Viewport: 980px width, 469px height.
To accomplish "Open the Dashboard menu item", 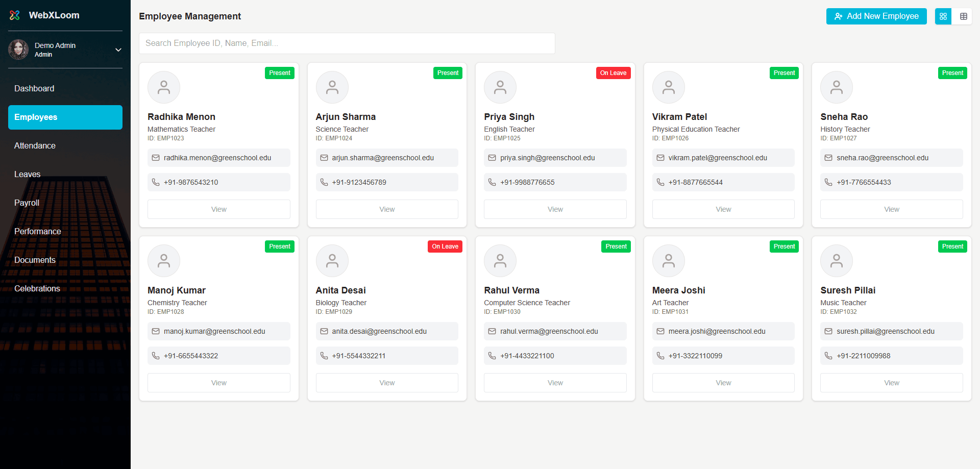I will 34,89.
